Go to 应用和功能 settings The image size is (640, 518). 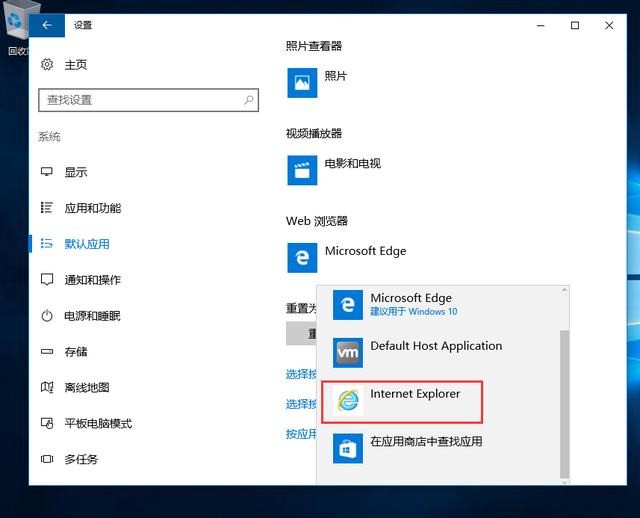93,208
